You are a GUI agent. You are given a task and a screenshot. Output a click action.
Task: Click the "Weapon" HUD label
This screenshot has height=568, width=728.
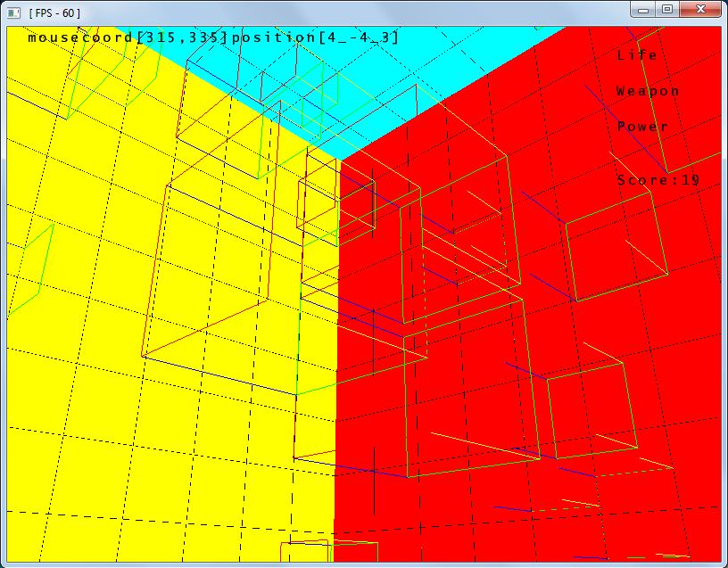(648, 91)
